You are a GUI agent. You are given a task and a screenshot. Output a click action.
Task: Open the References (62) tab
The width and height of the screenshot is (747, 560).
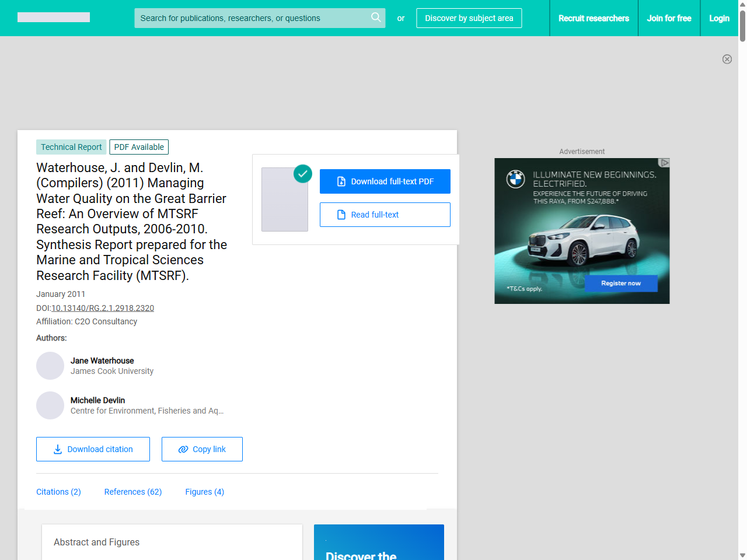[133, 492]
